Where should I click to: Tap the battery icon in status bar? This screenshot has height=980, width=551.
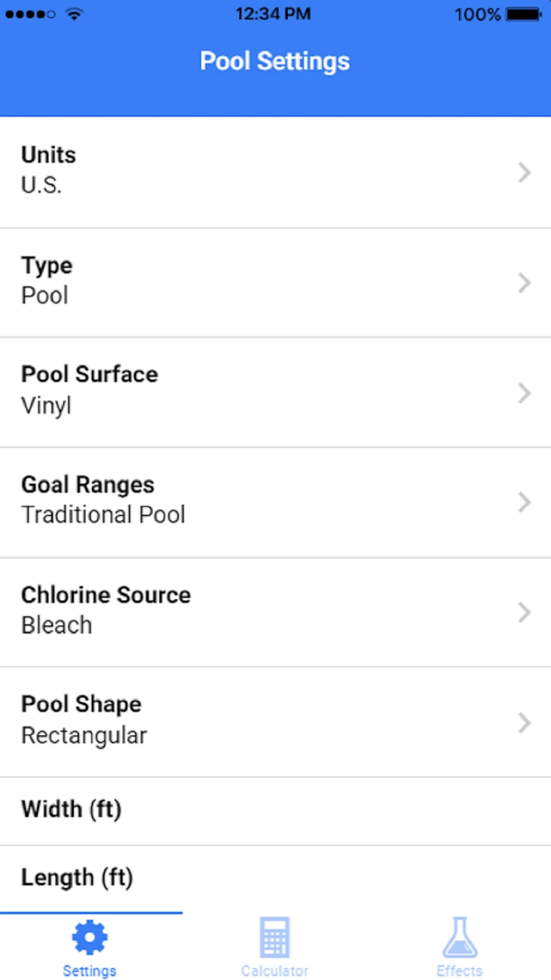524,14
